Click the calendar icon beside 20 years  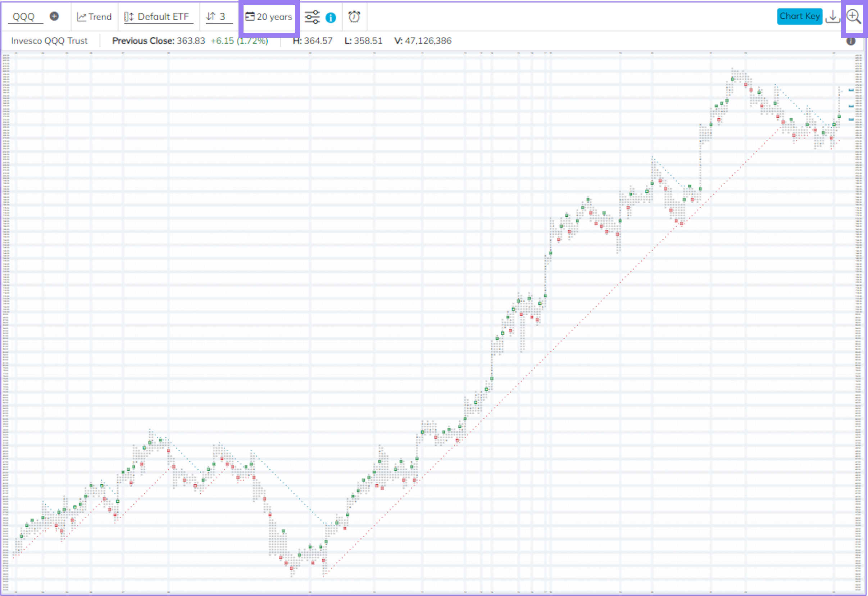250,17
